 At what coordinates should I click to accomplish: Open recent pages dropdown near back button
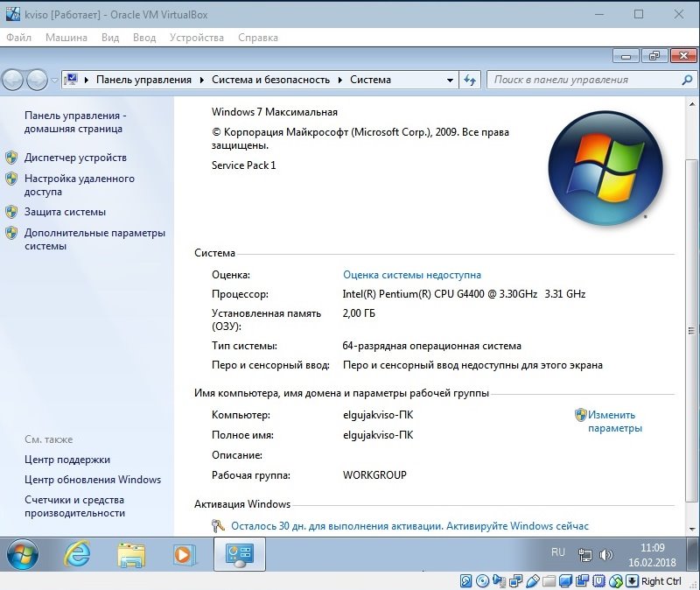(54, 81)
